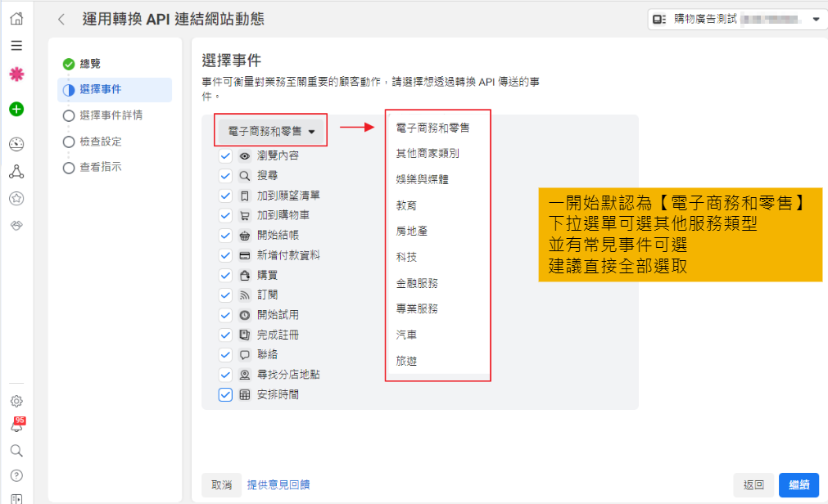Open the 總覽 step in sidebar
This screenshot has height=504, width=828.
[x=90, y=64]
